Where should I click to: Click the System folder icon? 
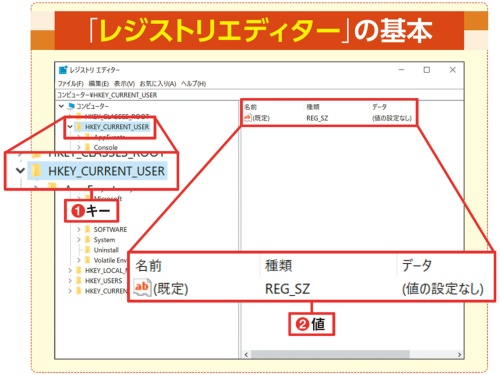[88, 240]
